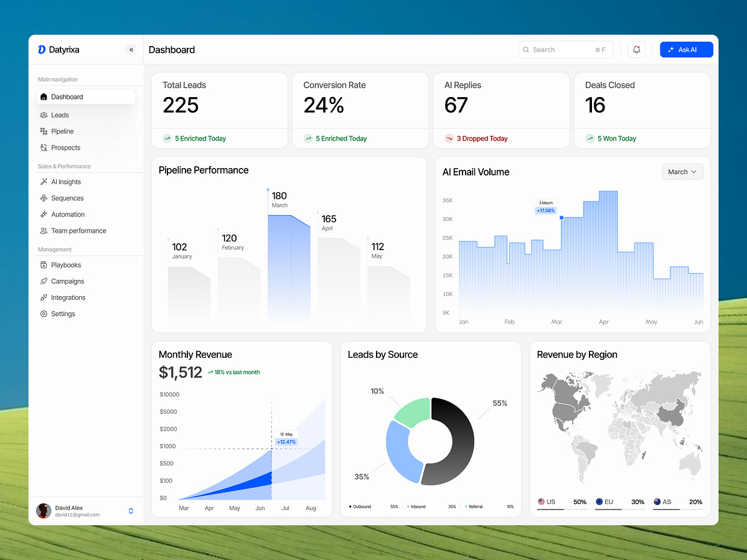Select the January bar showing 102

coord(189,294)
